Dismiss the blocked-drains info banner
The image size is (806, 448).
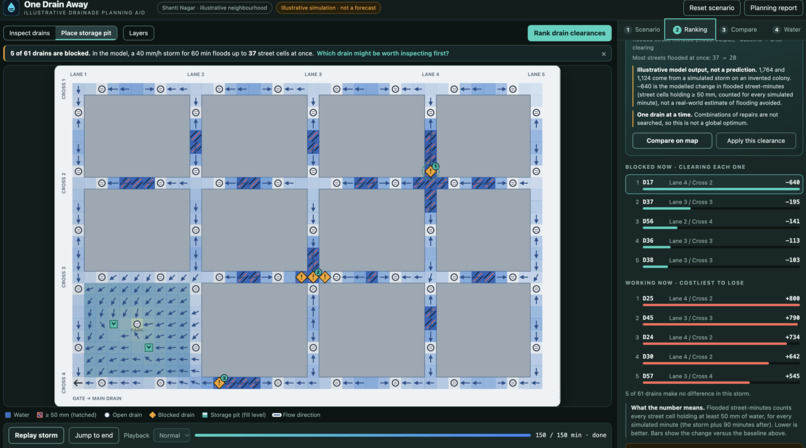click(603, 54)
